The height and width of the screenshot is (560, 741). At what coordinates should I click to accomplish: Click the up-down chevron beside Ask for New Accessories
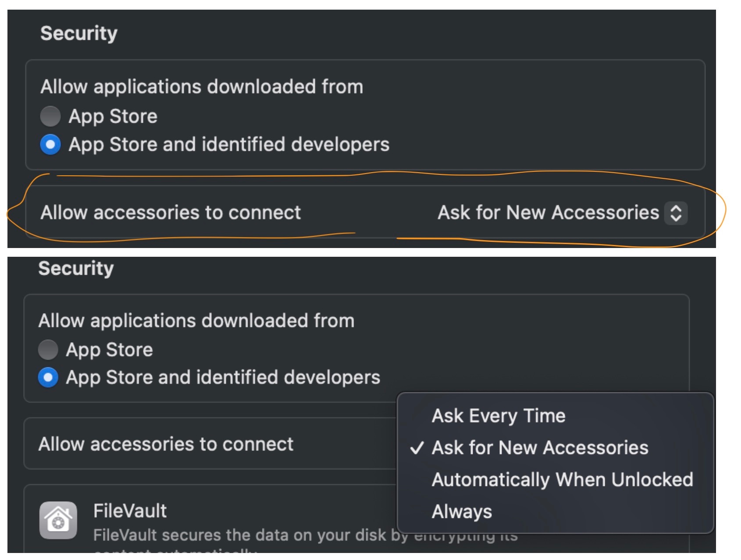[676, 213]
